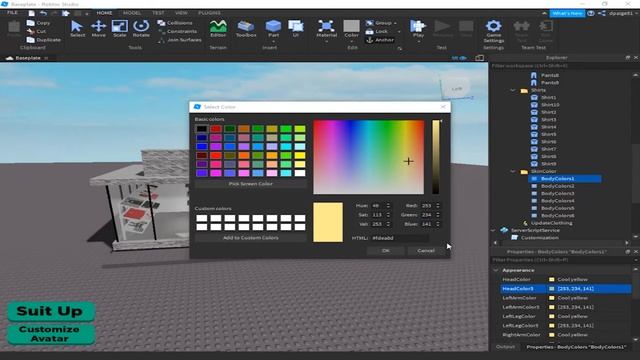Pick the black basic color swatch
This screenshot has width=640, height=360.
pyautogui.click(x=202, y=129)
